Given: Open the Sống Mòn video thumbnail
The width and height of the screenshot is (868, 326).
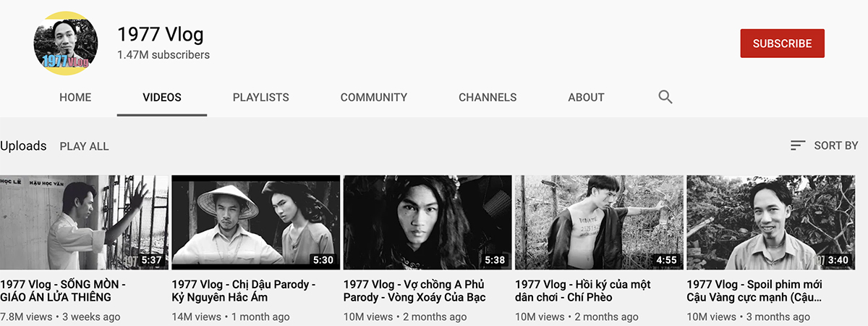Looking at the screenshot, I should pyautogui.click(x=84, y=222).
